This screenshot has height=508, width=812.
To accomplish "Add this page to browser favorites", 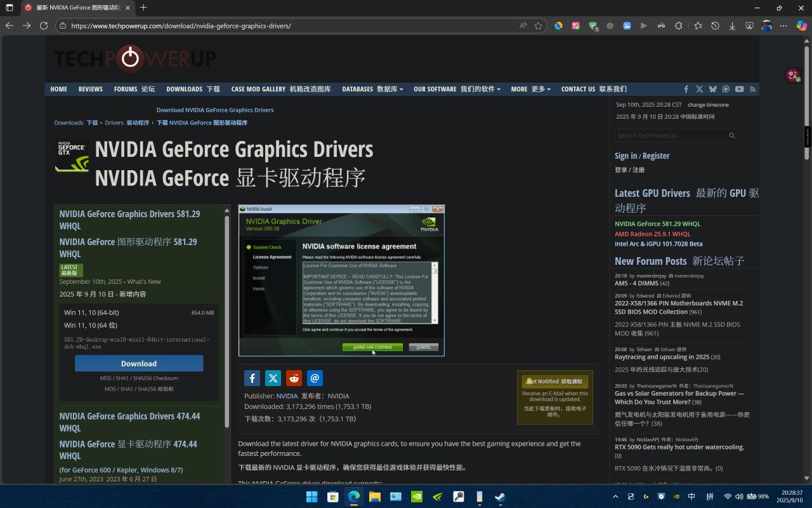I will [x=539, y=26].
